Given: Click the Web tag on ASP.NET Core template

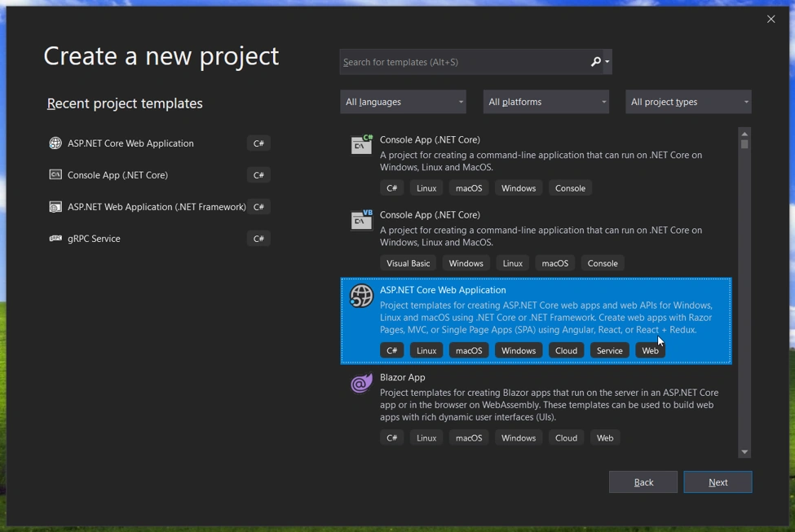Looking at the screenshot, I should tap(650, 350).
